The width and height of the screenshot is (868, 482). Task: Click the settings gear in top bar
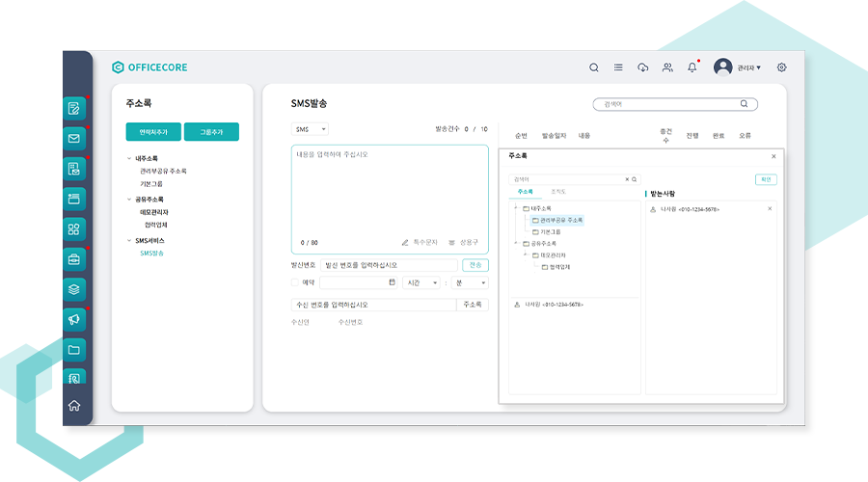coord(781,67)
